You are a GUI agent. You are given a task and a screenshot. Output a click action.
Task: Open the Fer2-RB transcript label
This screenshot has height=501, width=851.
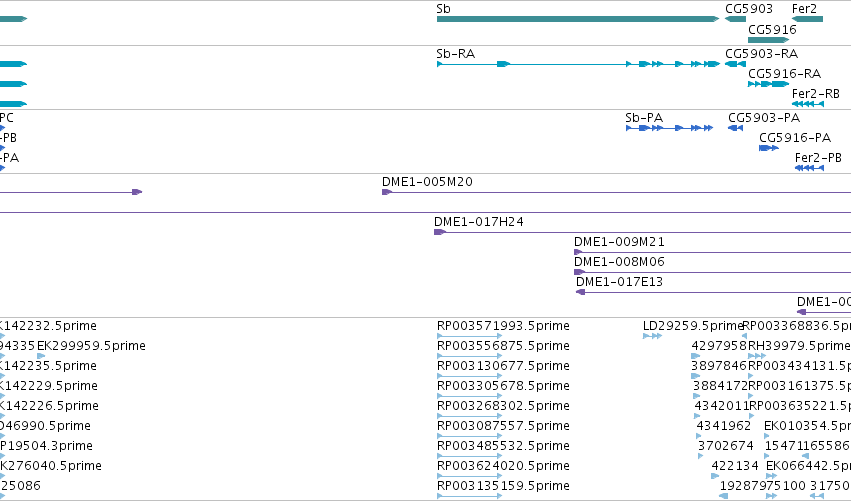point(816,94)
